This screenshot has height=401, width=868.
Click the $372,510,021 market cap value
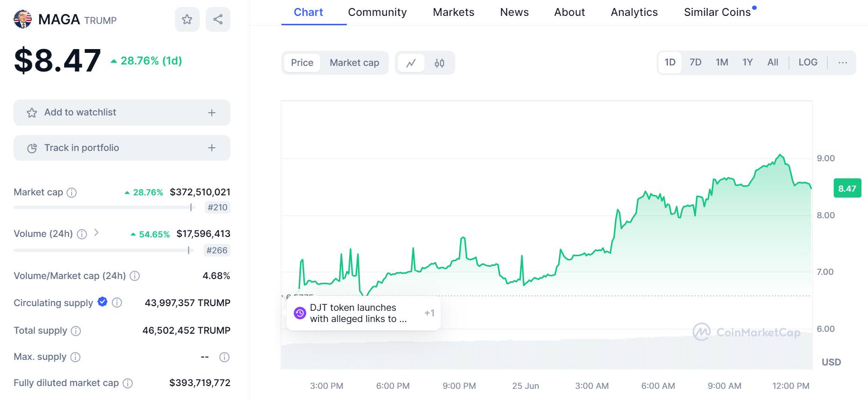(200, 192)
